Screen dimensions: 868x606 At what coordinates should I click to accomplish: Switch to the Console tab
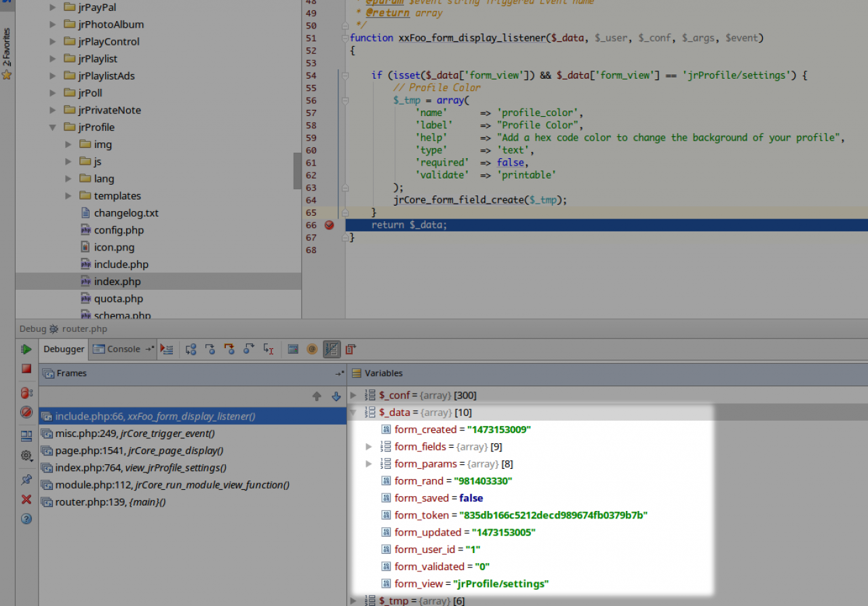123,349
